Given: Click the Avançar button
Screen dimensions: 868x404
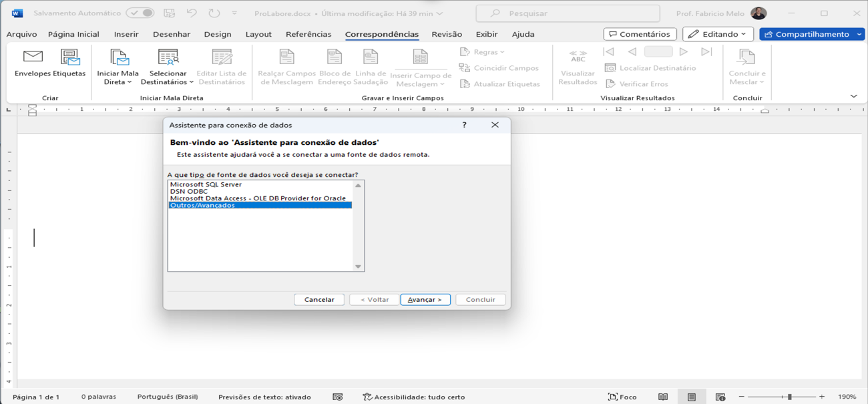Looking at the screenshot, I should click(x=425, y=300).
